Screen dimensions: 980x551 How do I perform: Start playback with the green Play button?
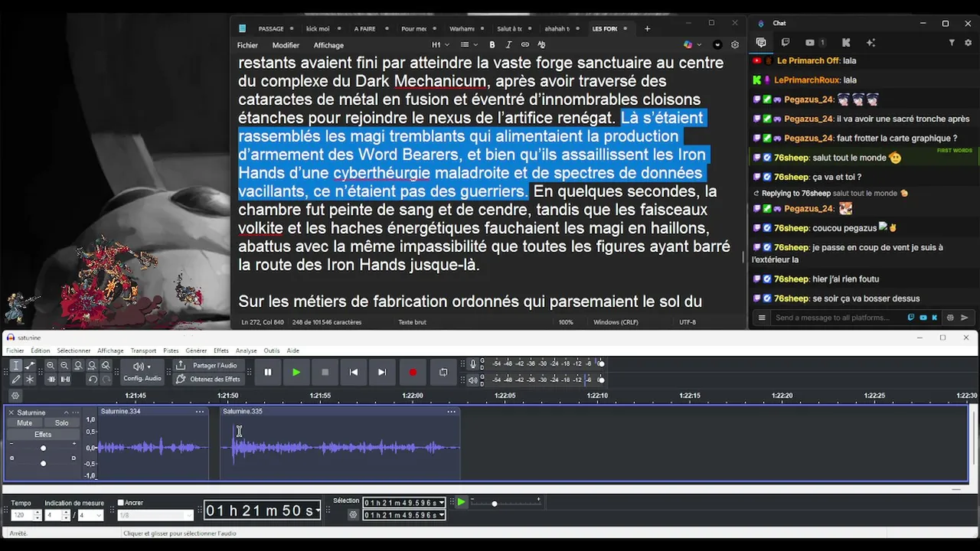296,372
